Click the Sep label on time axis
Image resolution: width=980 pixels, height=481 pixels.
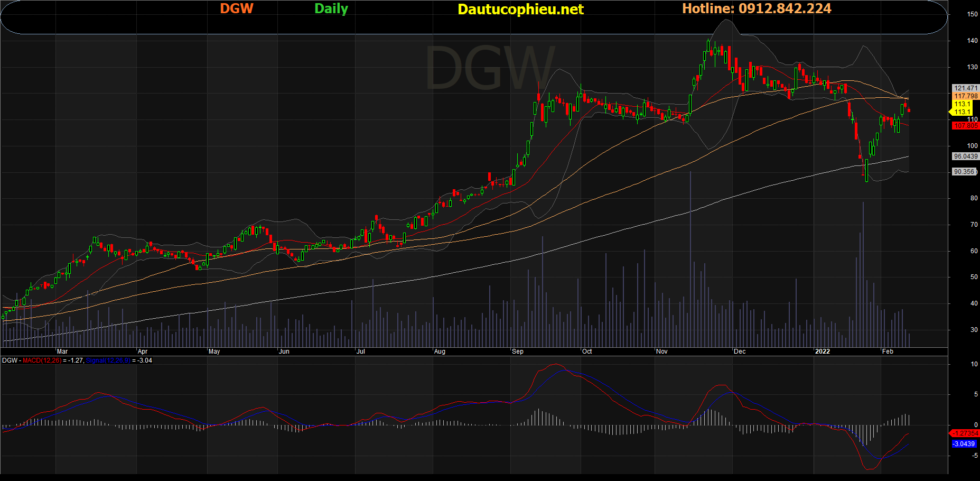518,351
